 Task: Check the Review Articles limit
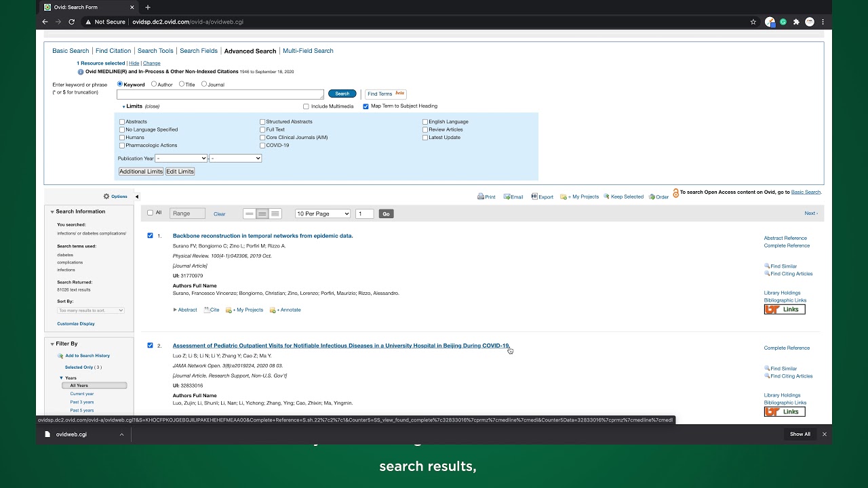pyautogui.click(x=425, y=129)
